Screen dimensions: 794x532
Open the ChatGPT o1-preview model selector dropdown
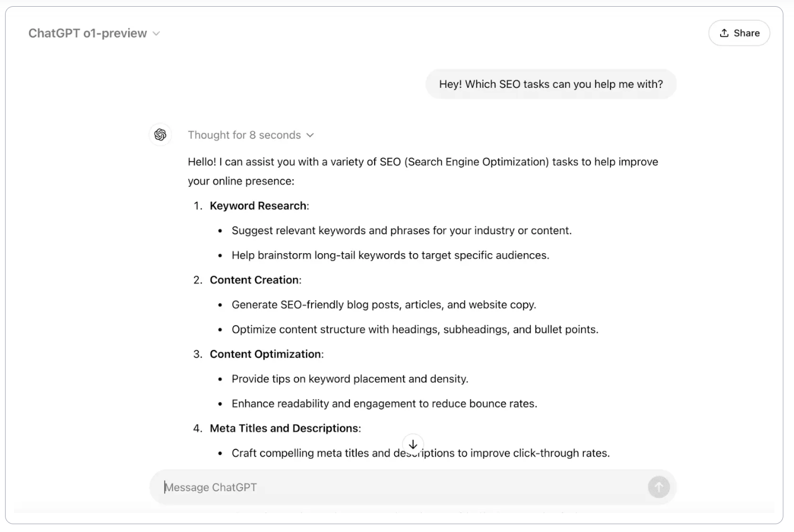pos(94,33)
